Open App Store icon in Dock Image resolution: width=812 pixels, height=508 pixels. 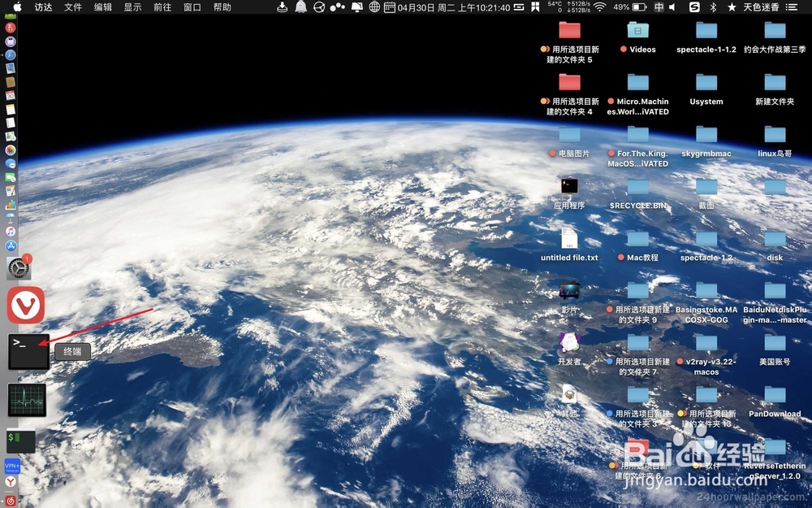pyautogui.click(x=11, y=245)
